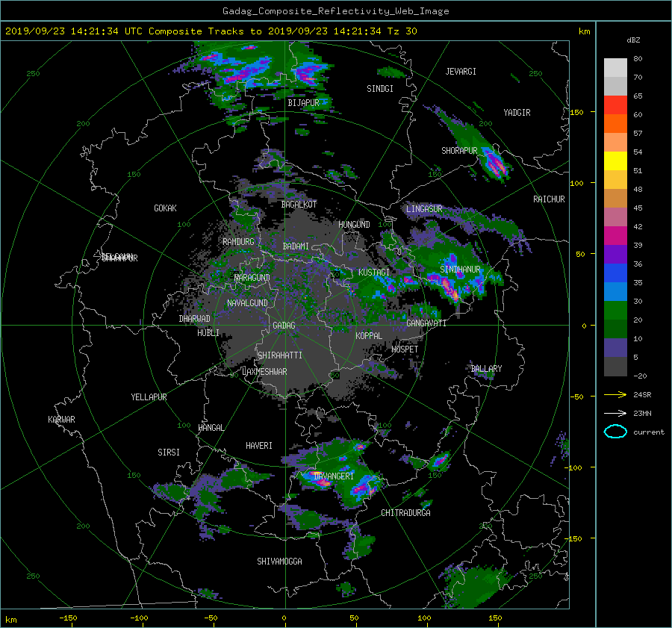Click the RAICHUR label
Screen dimensions: 672x628
click(549, 199)
